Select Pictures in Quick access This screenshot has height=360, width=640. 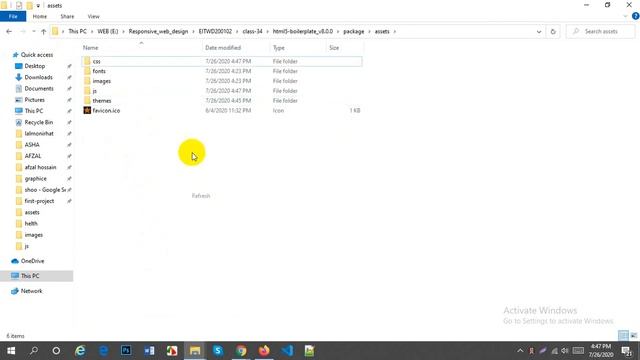(x=34, y=100)
